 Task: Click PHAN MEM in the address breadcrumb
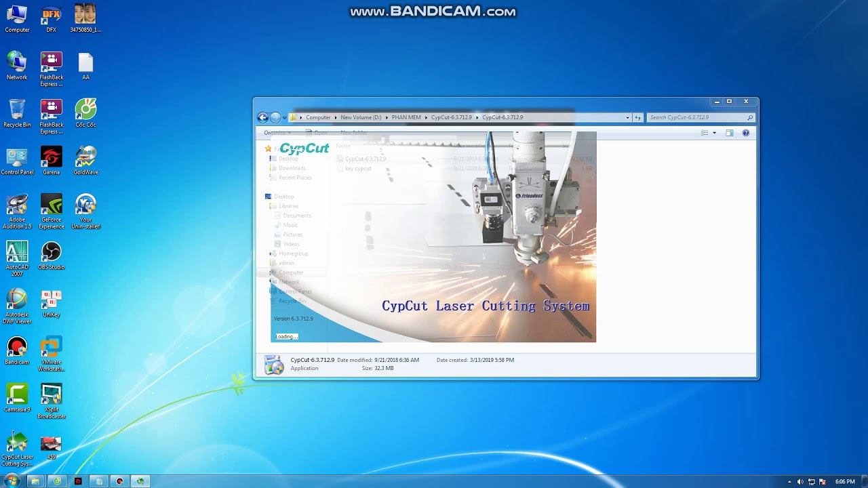406,117
